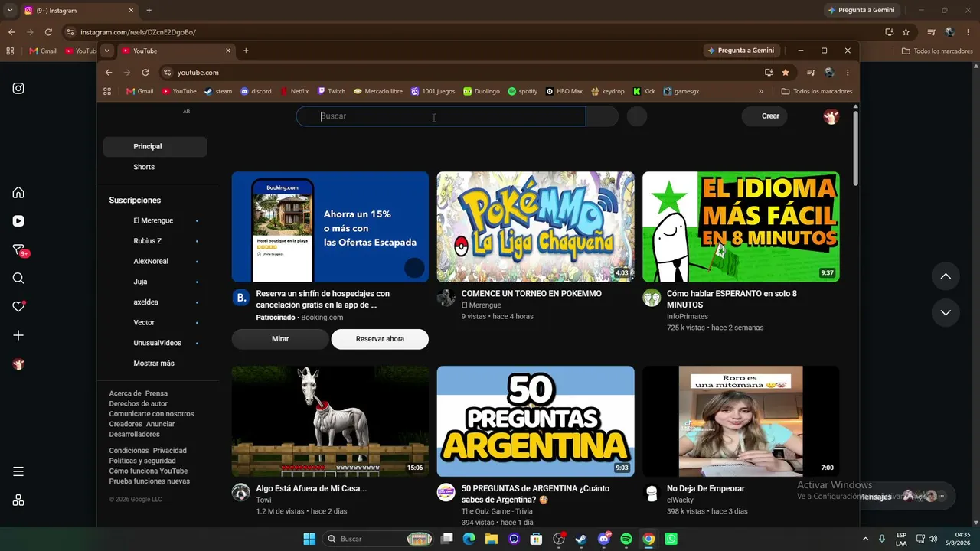Open the Apps grid in YouTube bookmarks bar
This screenshot has height=551, width=980.
[107, 91]
